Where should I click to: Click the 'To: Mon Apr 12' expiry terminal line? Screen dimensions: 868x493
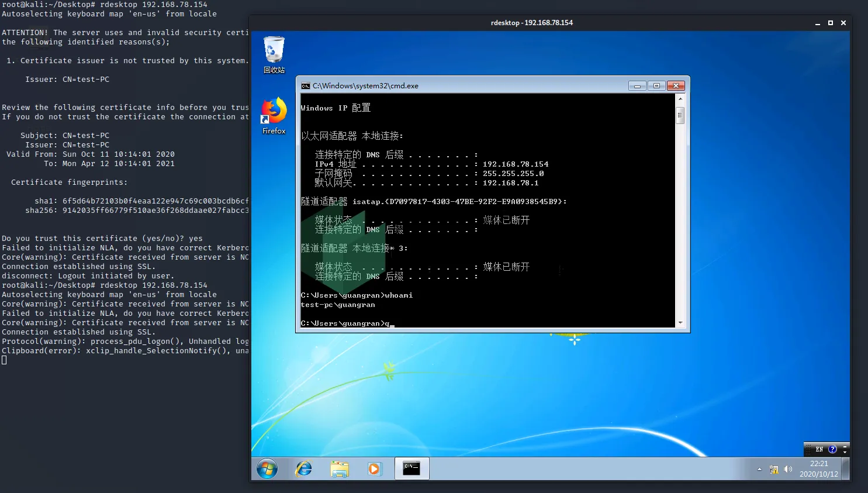click(109, 164)
